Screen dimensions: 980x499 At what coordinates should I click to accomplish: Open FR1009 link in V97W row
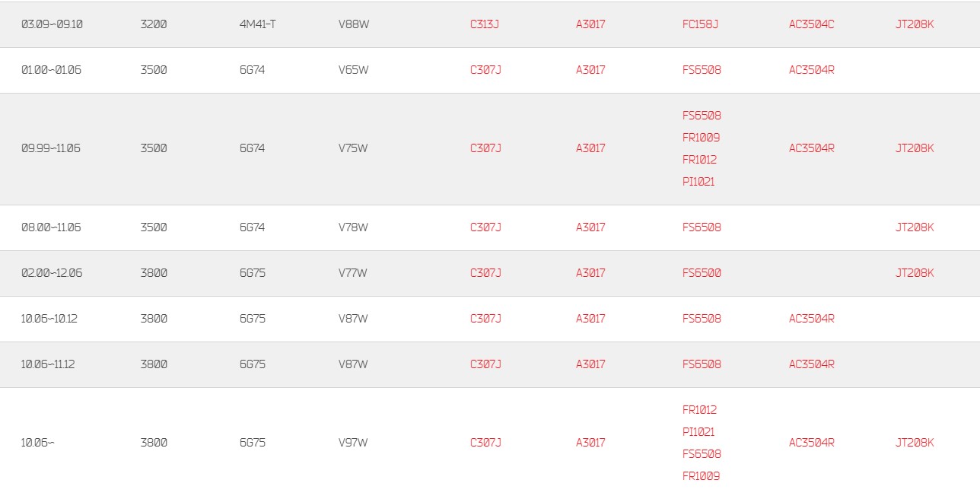[701, 476]
